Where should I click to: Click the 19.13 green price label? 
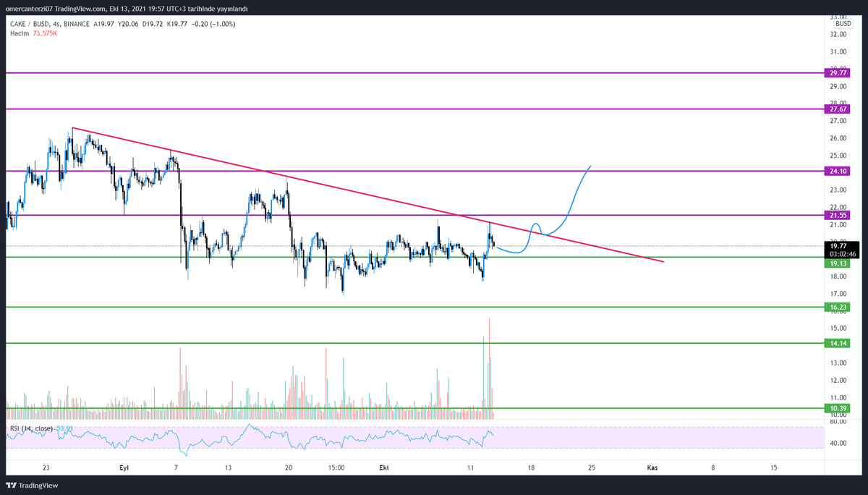coord(838,264)
